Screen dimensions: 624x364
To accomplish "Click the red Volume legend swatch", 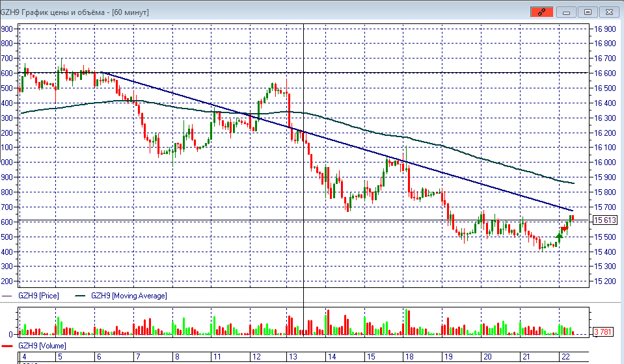I will click(8, 346).
